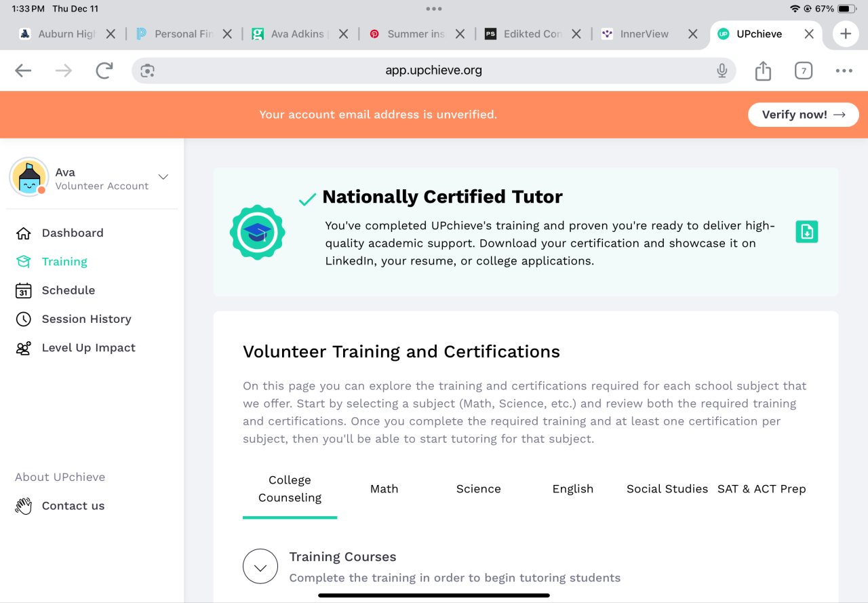Expand the Training Courses section
868x603 pixels.
click(260, 566)
